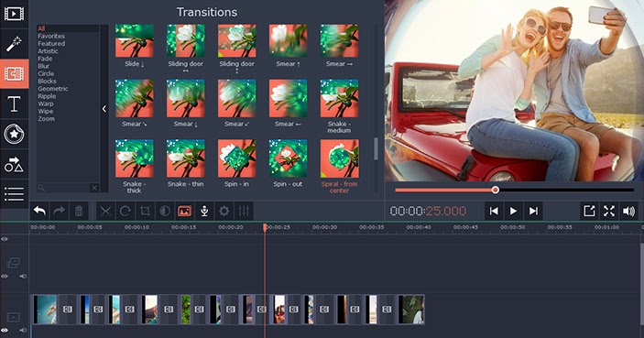
Task: Enter full screen preview mode
Action: [609, 211]
